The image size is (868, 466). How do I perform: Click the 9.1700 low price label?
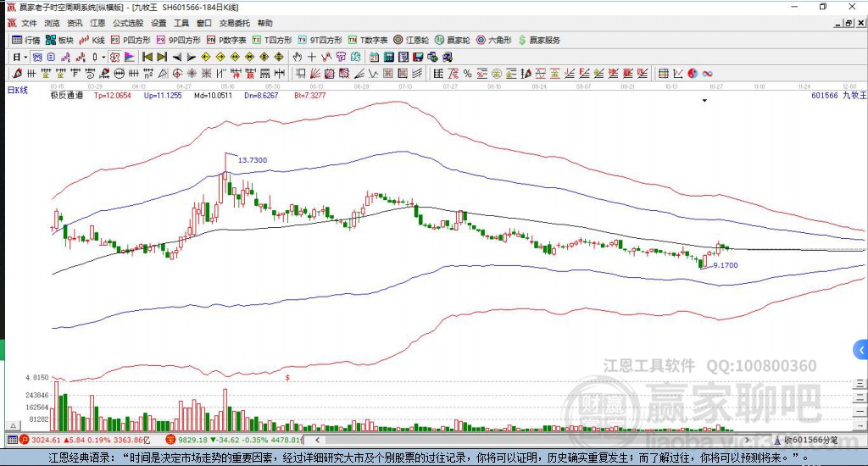click(726, 265)
